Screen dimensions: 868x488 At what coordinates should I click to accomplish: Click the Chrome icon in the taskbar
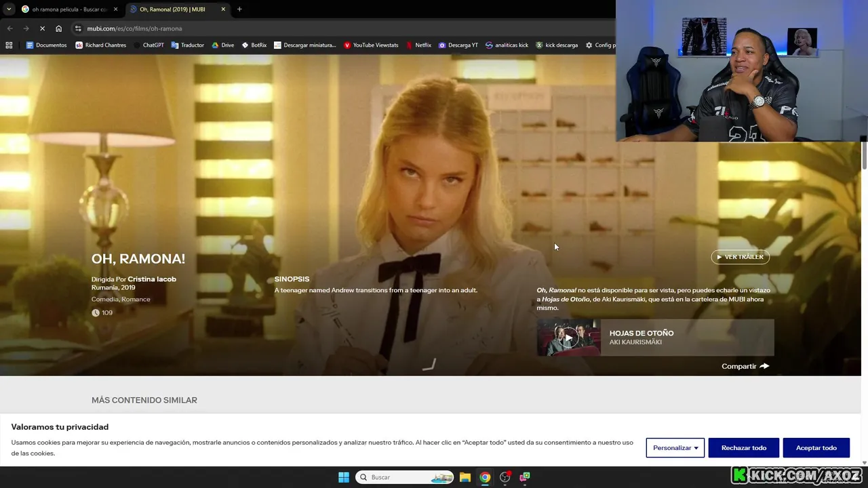point(485,477)
